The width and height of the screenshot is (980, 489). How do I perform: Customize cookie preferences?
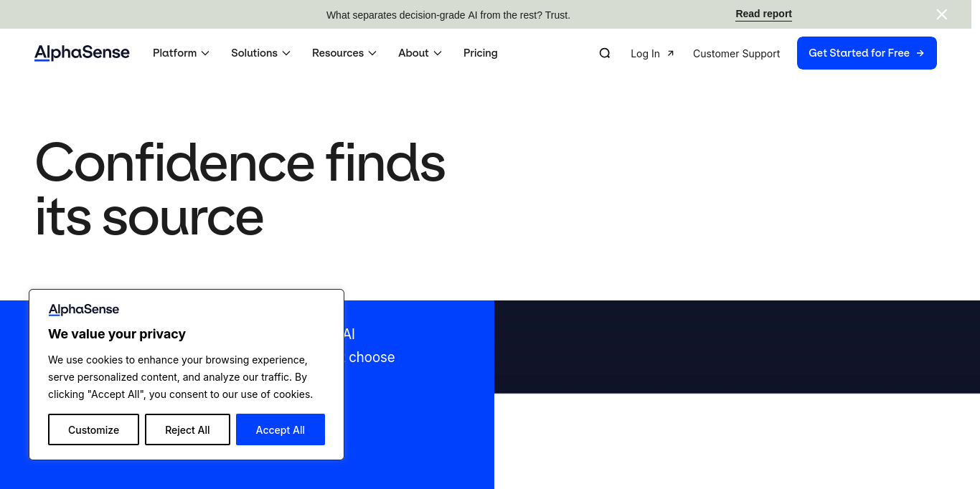93,429
